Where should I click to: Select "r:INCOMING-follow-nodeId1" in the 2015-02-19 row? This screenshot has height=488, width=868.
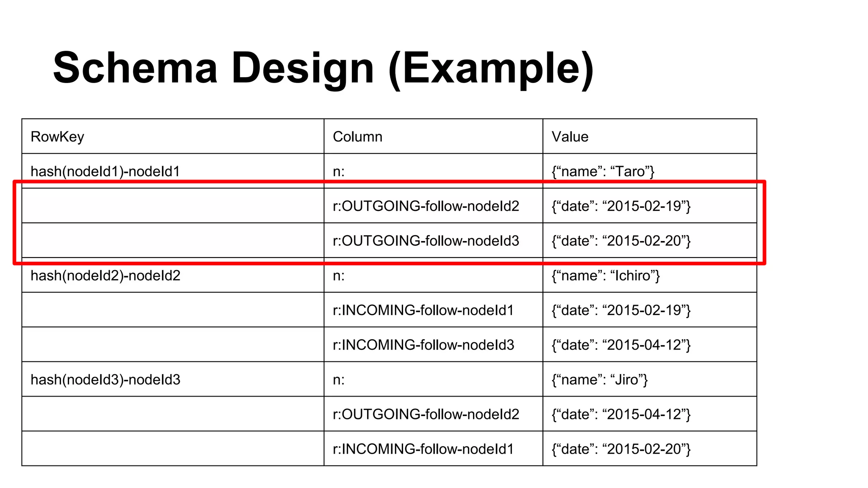pos(433,310)
